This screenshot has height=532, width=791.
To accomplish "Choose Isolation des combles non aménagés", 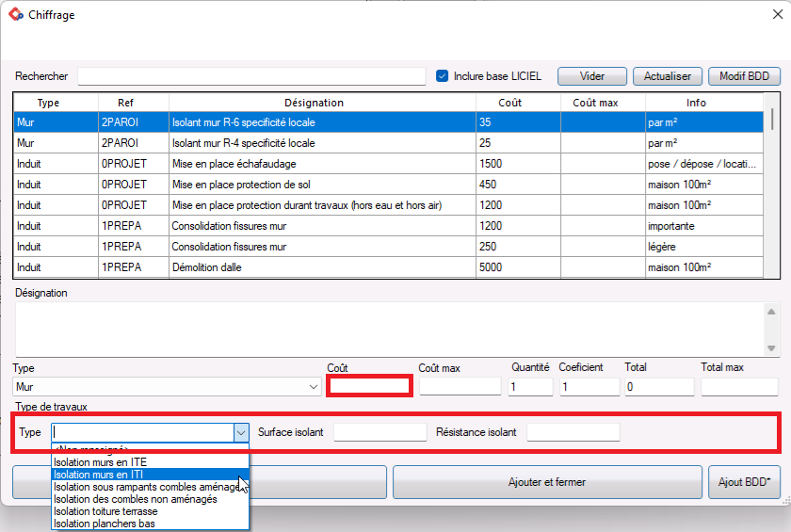I will [x=151, y=499].
